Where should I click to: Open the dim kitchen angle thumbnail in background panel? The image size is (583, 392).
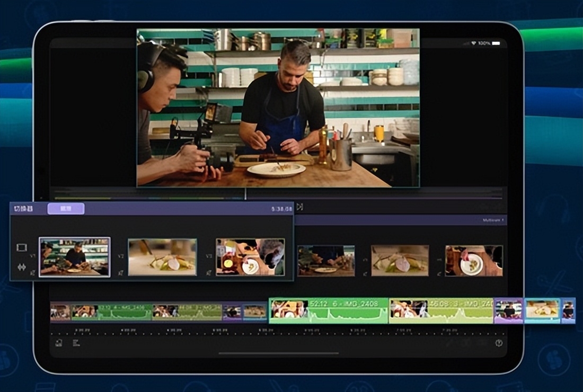pos(326,261)
